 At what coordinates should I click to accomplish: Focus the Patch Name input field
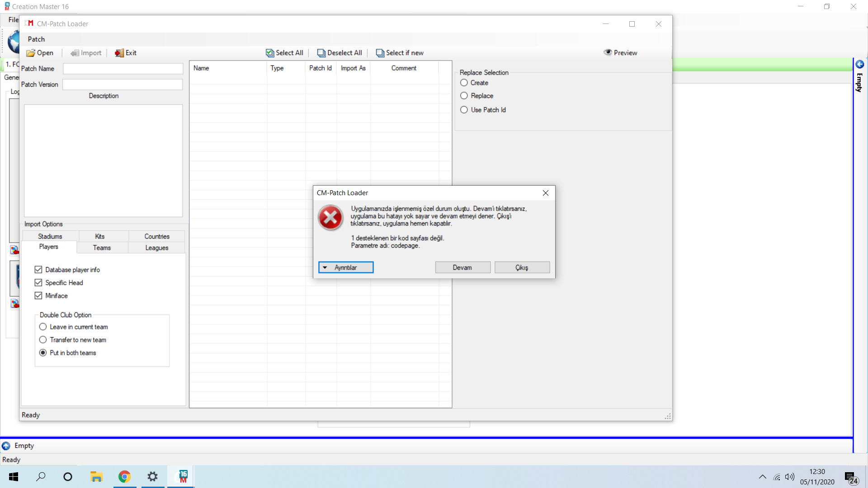tap(123, 69)
